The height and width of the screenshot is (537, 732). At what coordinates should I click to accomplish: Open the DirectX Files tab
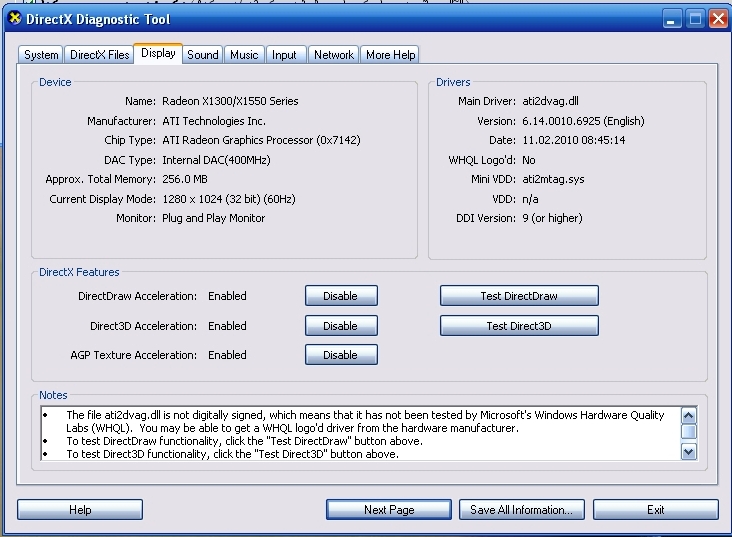(99, 55)
